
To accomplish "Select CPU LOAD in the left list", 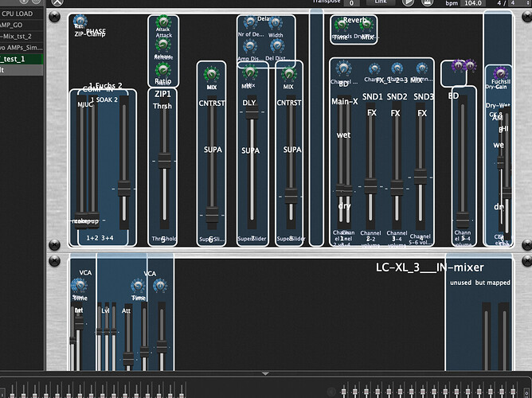I will click(22, 14).
